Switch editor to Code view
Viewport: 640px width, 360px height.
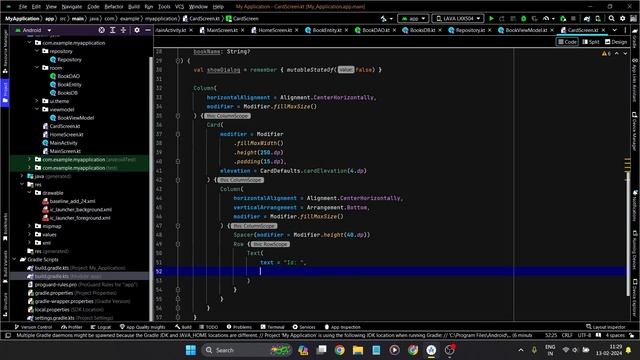tap(567, 42)
